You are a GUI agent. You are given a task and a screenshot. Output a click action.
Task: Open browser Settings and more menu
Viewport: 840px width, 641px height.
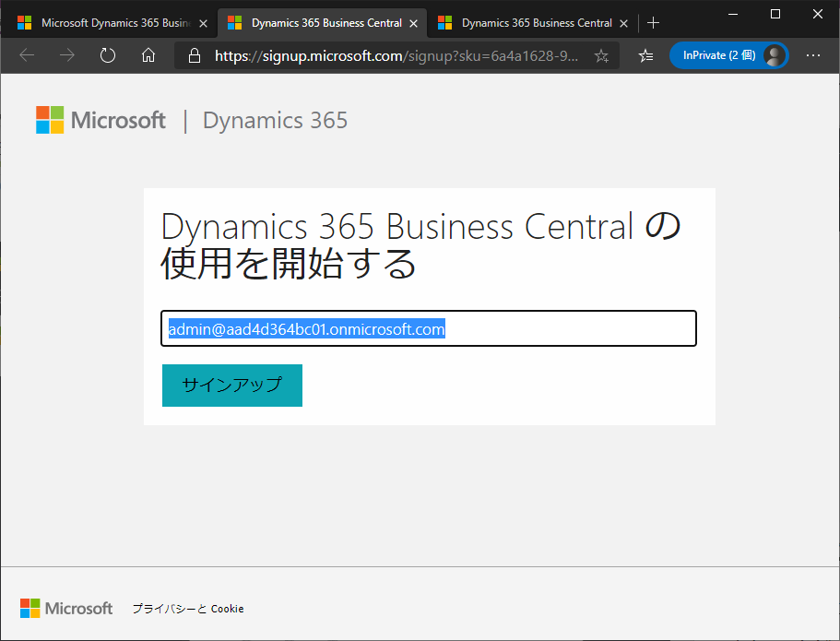813,55
